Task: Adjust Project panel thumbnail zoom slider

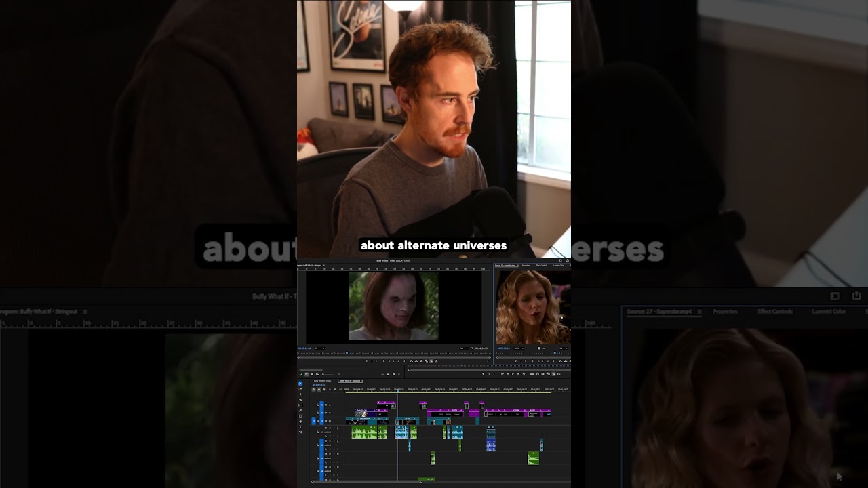Action: point(328,374)
